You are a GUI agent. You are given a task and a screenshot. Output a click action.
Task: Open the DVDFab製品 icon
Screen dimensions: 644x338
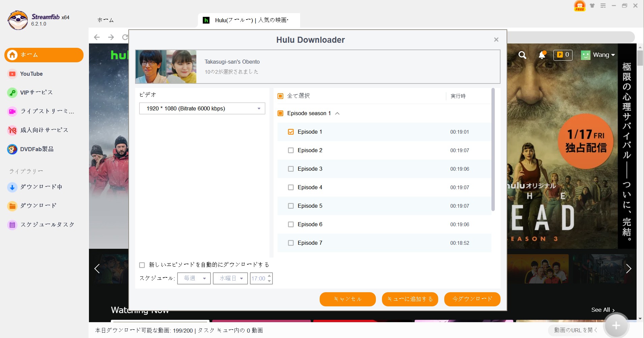pos(12,149)
